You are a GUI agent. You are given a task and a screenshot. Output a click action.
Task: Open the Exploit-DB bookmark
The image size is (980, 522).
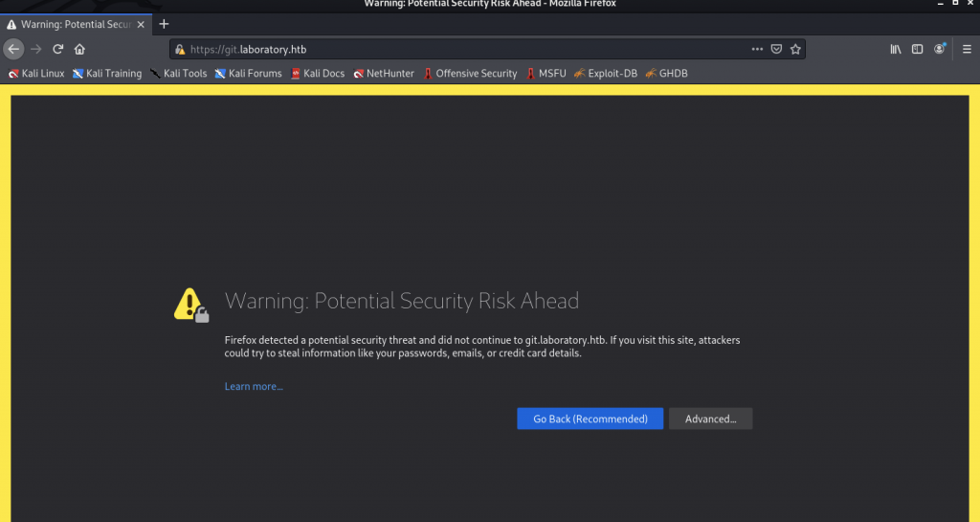pyautogui.click(x=605, y=73)
